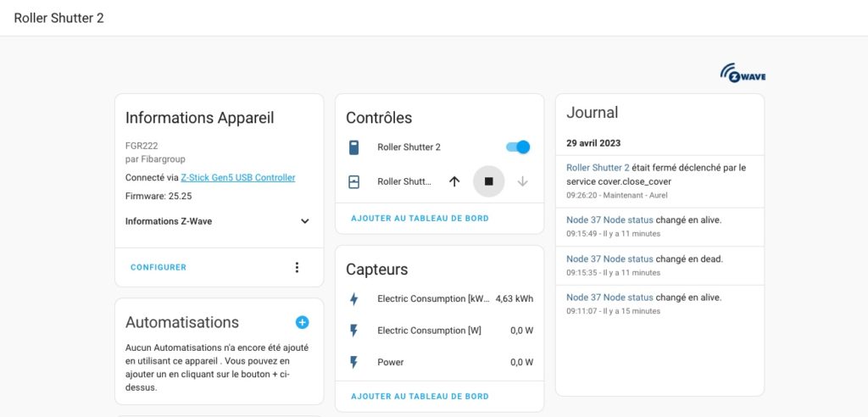Viewport: 868px width, 417px height.
Task: Click the Electric Consumption kWh lightning icon
Action: click(354, 298)
